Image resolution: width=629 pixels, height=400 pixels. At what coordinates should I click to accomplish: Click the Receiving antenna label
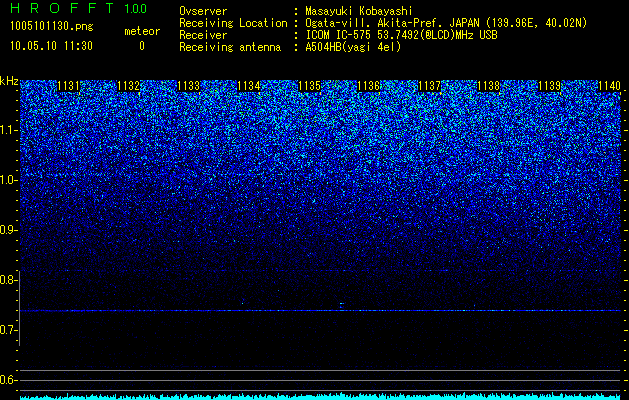tap(230, 47)
